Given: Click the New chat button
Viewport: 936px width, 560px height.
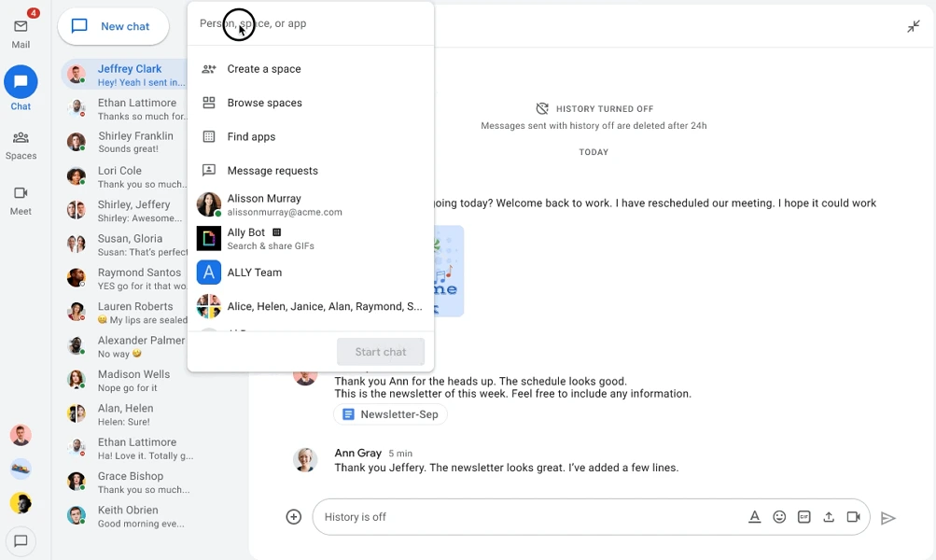Looking at the screenshot, I should click(113, 26).
